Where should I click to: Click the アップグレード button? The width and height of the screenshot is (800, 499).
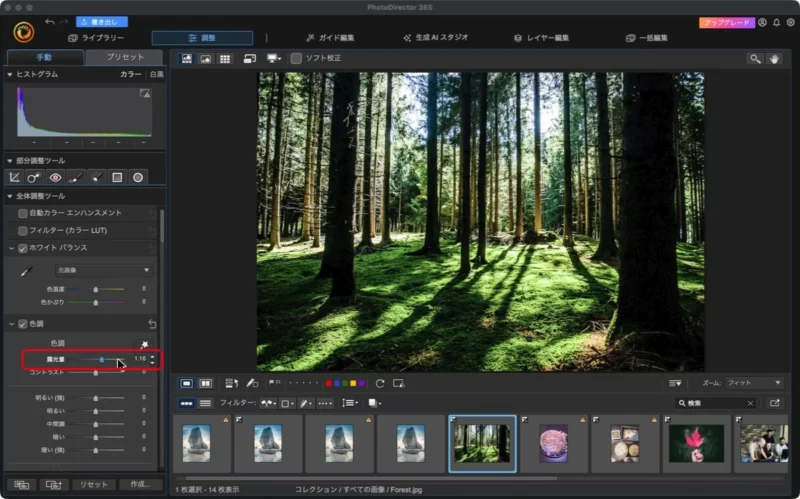(x=727, y=22)
